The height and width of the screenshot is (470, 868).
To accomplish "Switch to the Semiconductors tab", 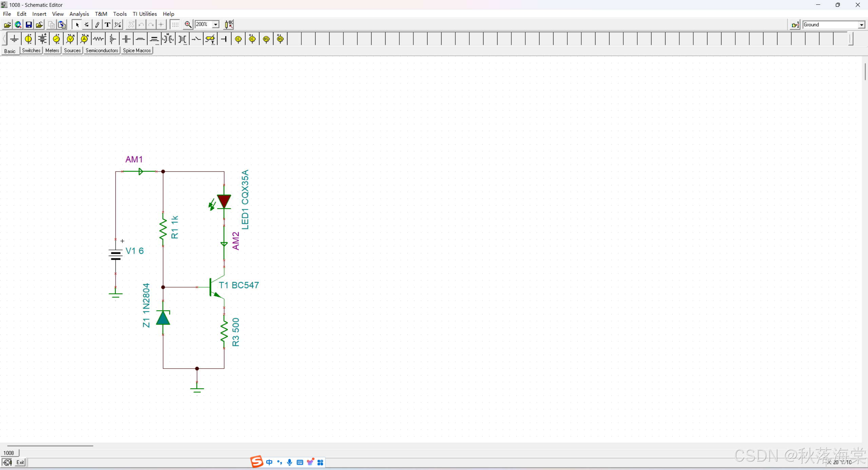I will (x=101, y=51).
